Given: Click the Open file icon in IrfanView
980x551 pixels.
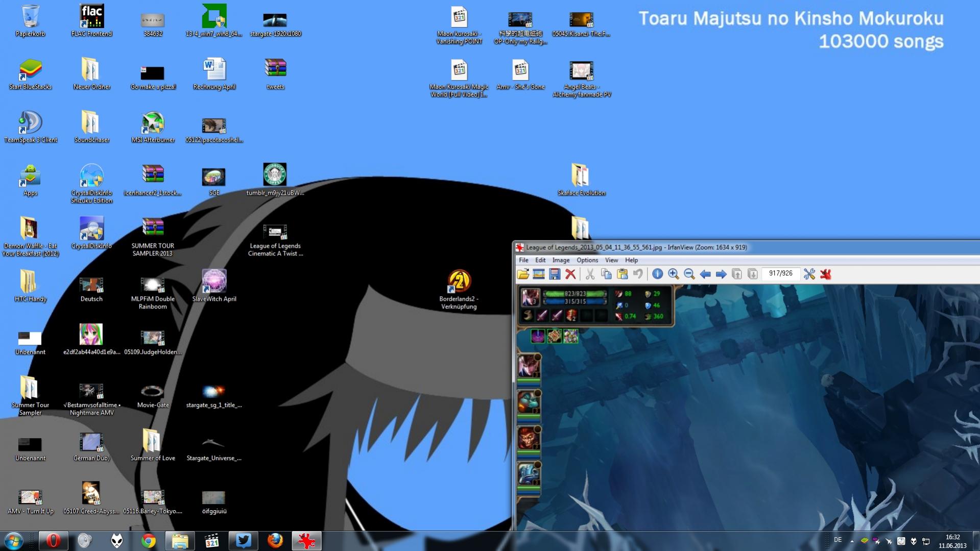Looking at the screenshot, I should click(x=523, y=274).
